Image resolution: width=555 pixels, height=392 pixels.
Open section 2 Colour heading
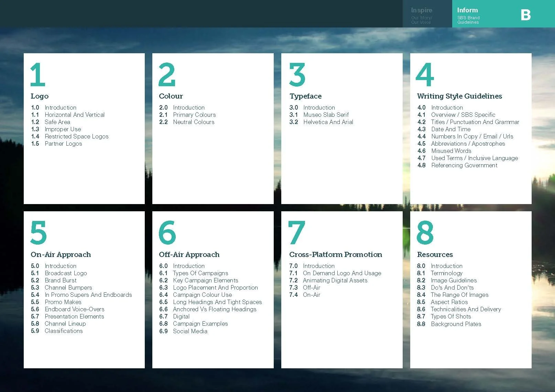tap(171, 96)
